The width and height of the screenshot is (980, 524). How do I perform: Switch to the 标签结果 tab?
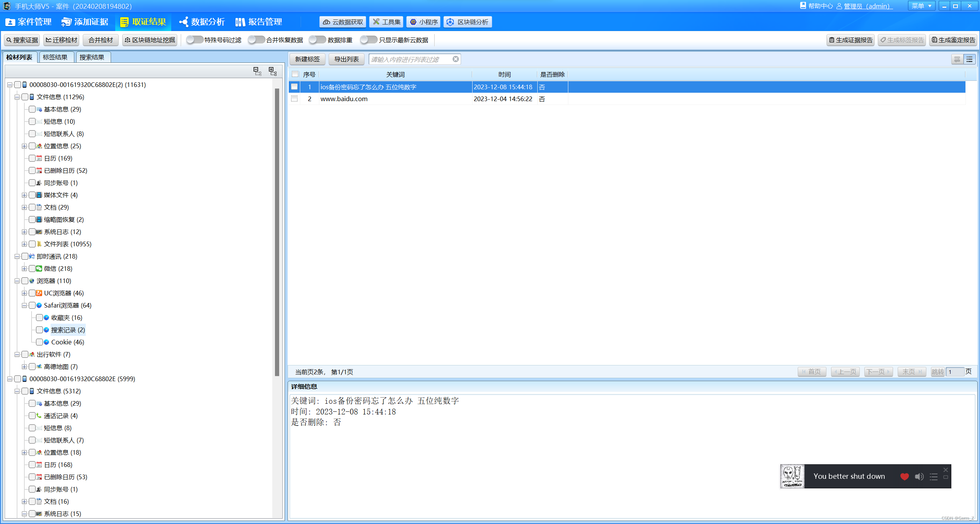coord(55,57)
